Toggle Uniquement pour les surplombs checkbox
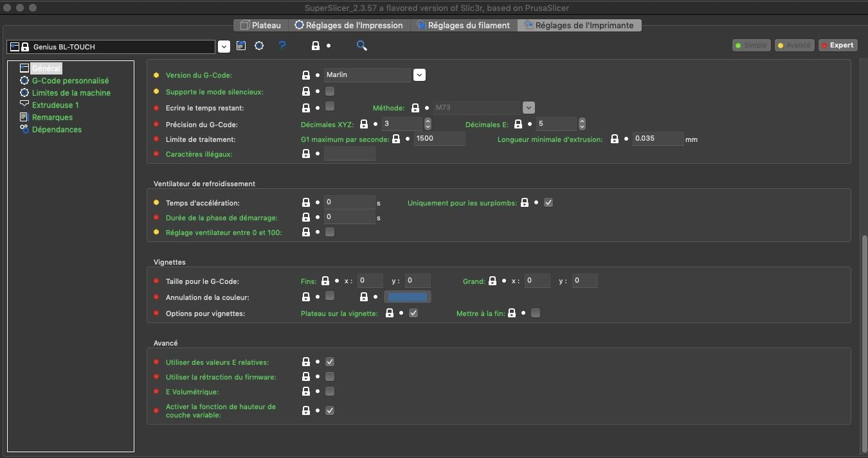The image size is (868, 458). tap(548, 202)
